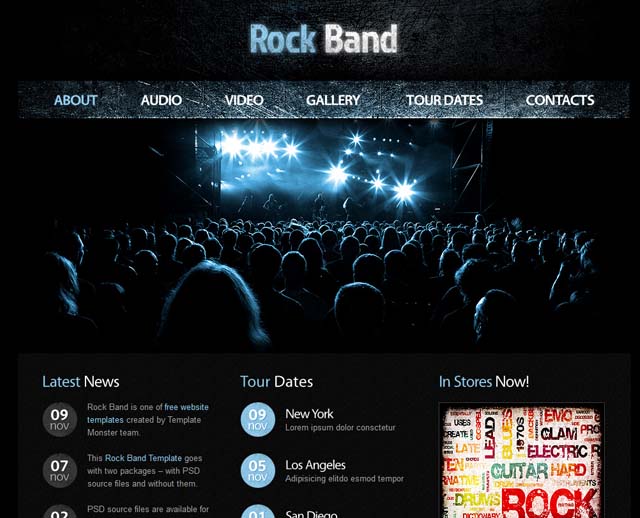Open Tour Dates in the navigation
Image resolution: width=640 pixels, height=518 pixels.
[x=444, y=100]
